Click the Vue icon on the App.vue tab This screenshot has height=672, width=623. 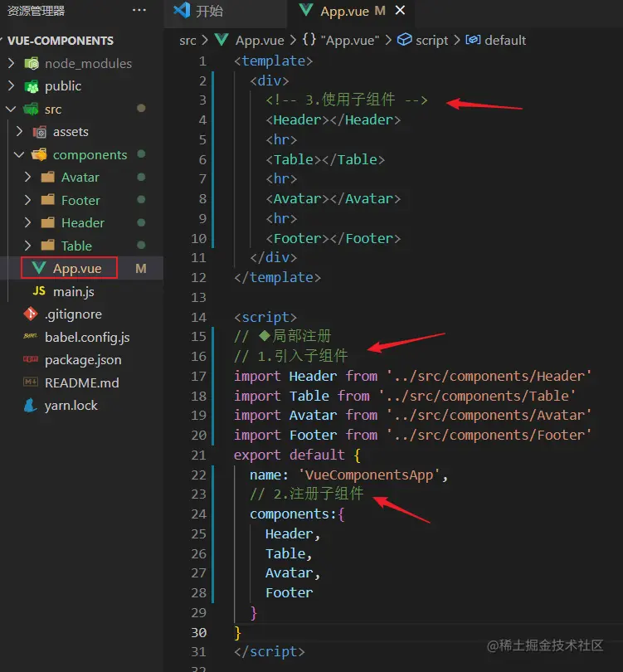coord(305,10)
